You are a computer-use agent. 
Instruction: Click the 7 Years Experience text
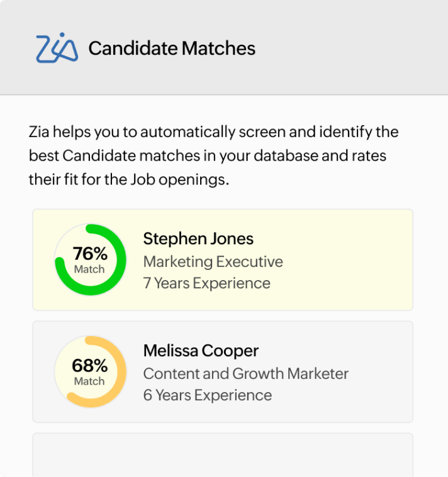[206, 283]
